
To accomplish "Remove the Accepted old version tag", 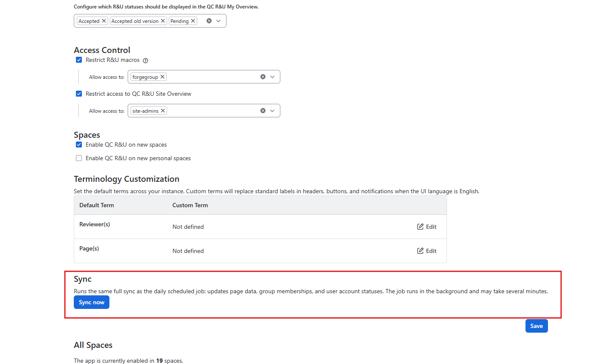I will pos(163,21).
